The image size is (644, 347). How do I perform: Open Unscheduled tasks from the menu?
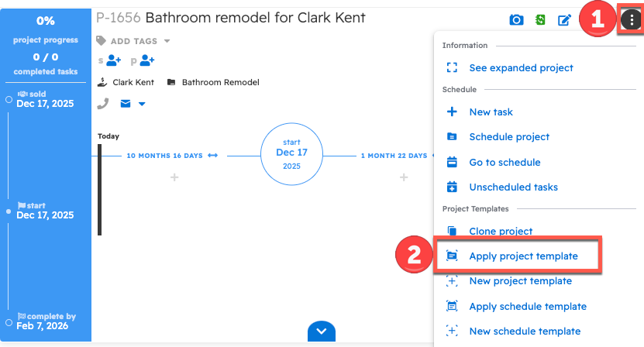point(513,187)
